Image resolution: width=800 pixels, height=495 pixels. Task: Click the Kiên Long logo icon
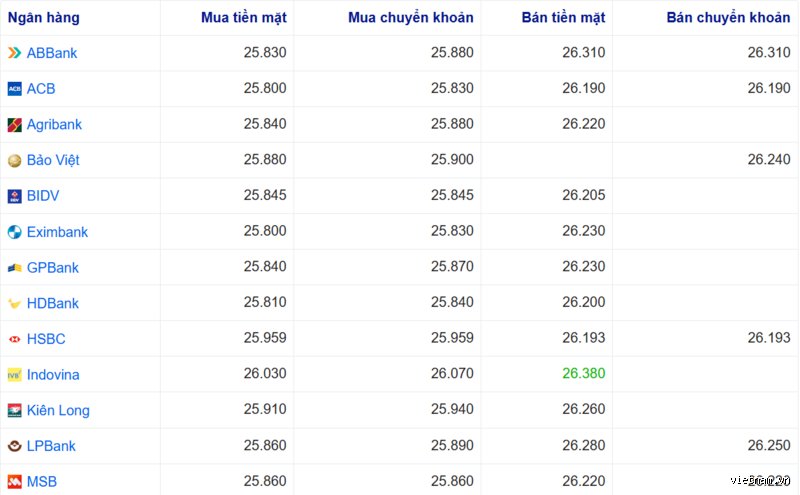point(14,410)
